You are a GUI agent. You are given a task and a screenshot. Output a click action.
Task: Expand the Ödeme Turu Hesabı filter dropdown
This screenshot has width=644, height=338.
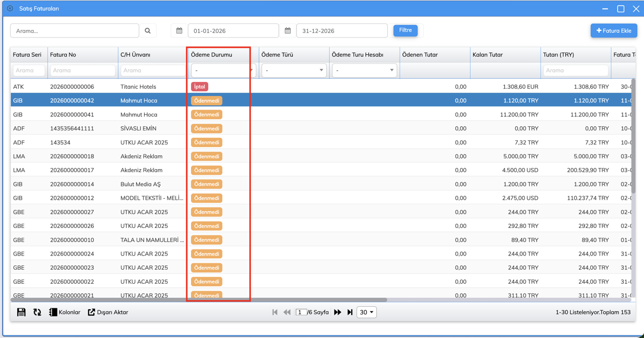[364, 70]
